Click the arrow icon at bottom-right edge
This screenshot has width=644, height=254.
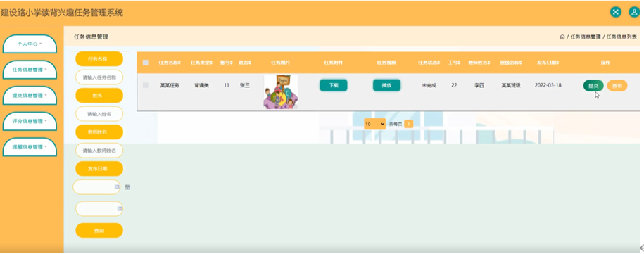tap(641, 248)
